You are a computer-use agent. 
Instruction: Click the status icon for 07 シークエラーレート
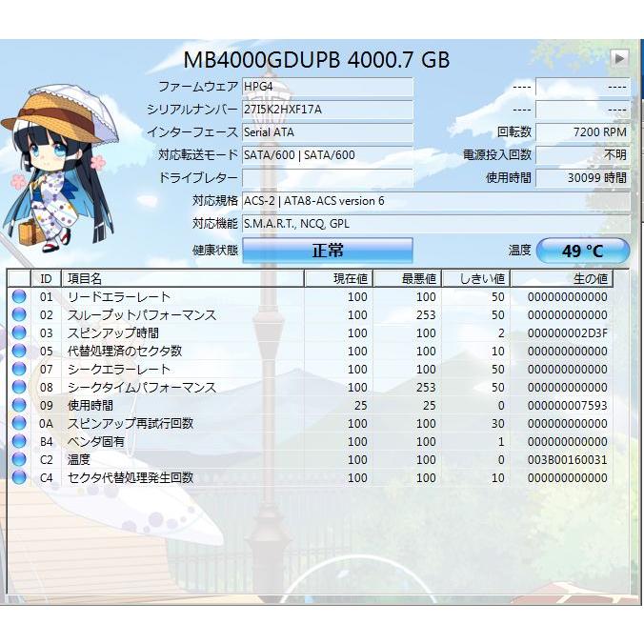pyautogui.click(x=19, y=369)
